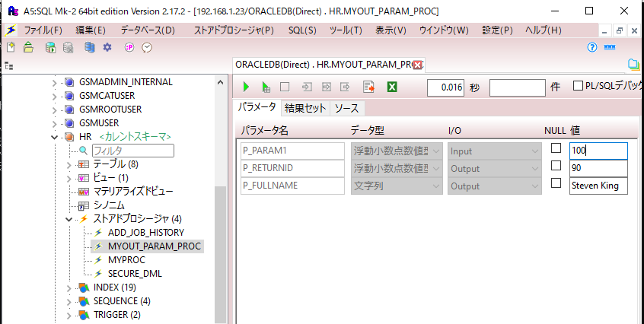Click the open folder icon in toolbar
The image size is (644, 324).
click(28, 47)
